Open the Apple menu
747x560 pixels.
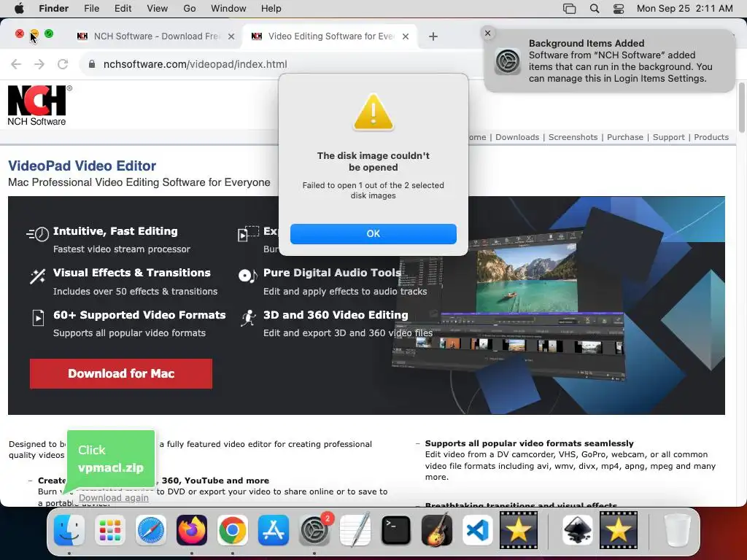click(20, 8)
